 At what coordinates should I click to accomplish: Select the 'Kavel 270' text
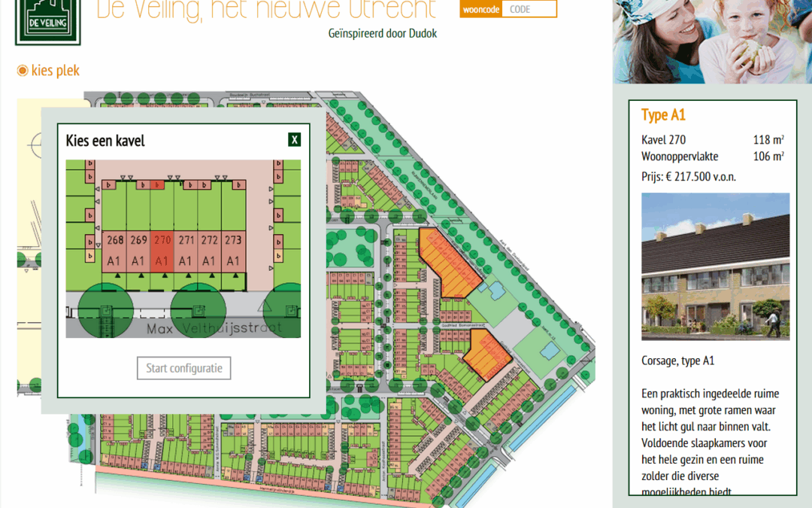point(663,140)
